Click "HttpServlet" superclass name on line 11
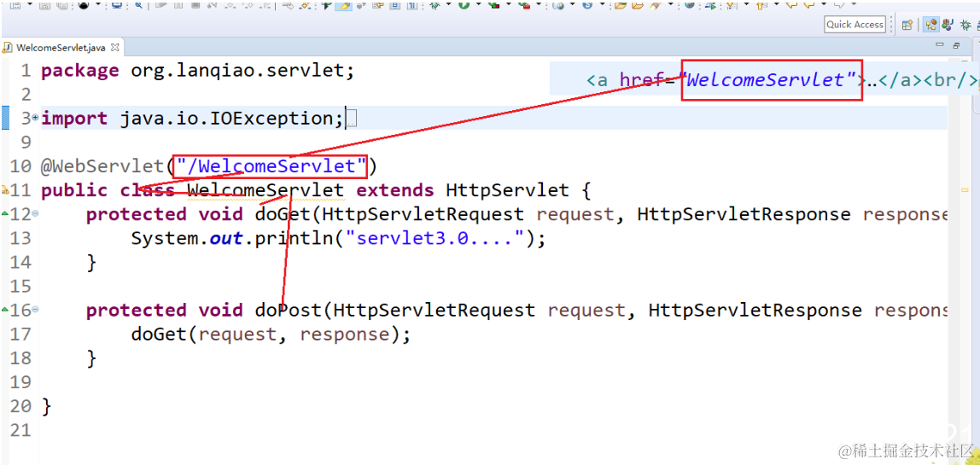 pos(507,190)
